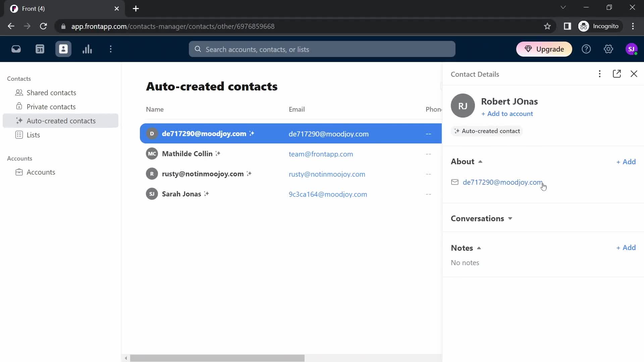
Task: Select the rusty@notinmoojoy.com contact name
Action: point(203,174)
